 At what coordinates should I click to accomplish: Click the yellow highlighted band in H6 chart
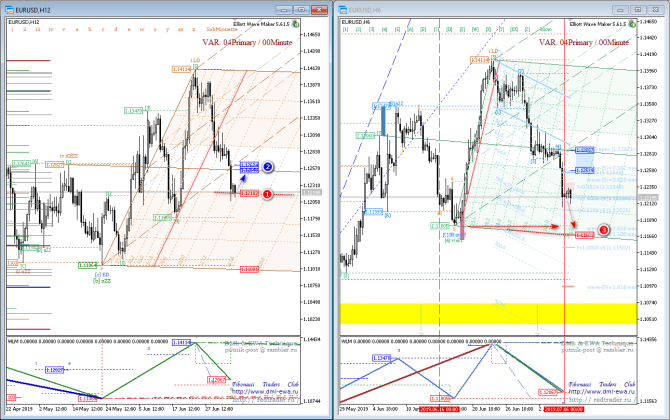coord(488,313)
